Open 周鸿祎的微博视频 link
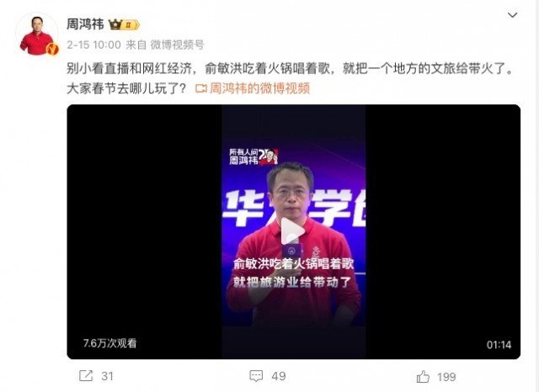 (x=259, y=88)
